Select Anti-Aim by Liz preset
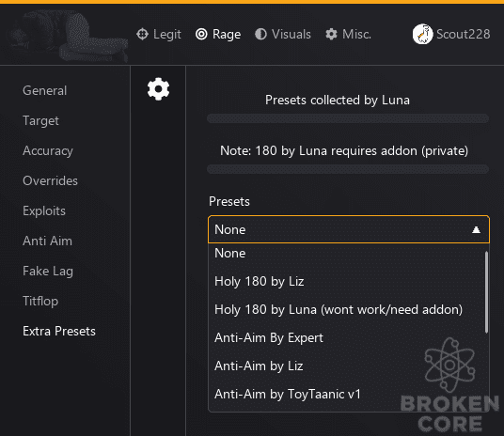 [x=346, y=366]
